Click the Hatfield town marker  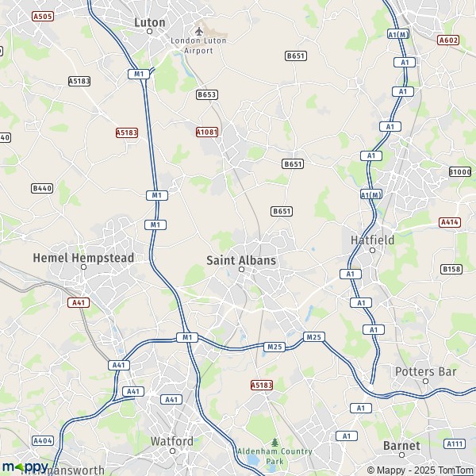pyautogui.click(x=373, y=251)
